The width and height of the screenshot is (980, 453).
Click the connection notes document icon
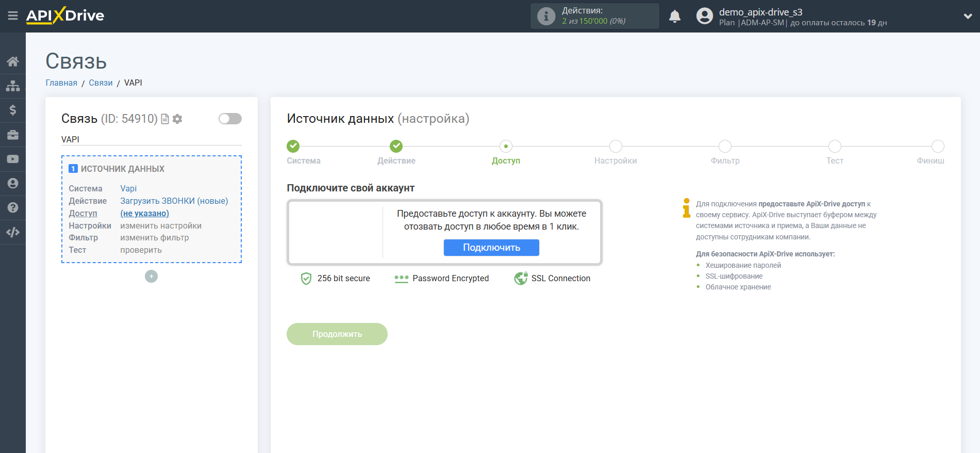pos(165,119)
